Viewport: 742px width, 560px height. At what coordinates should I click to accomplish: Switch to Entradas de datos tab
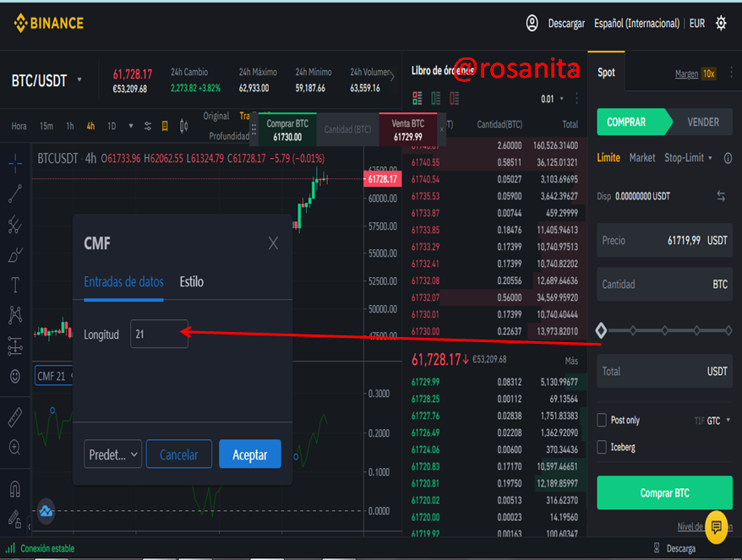pyautogui.click(x=123, y=282)
